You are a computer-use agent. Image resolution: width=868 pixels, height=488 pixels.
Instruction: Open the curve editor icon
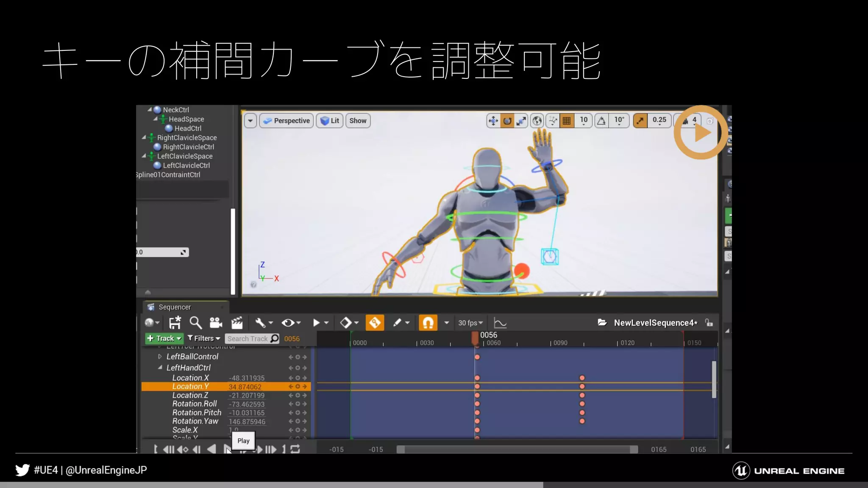pos(500,323)
